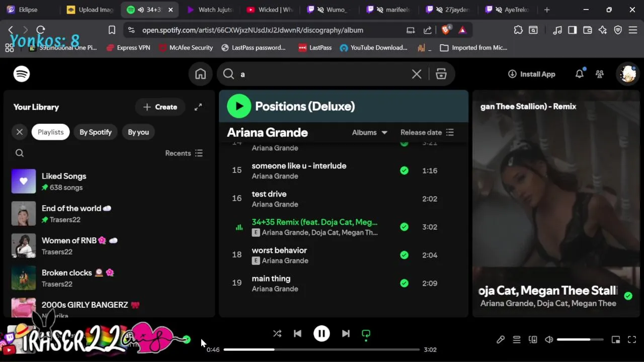This screenshot has width=644, height=362.
Task: Open Friend Activity icon
Action: 600,74
